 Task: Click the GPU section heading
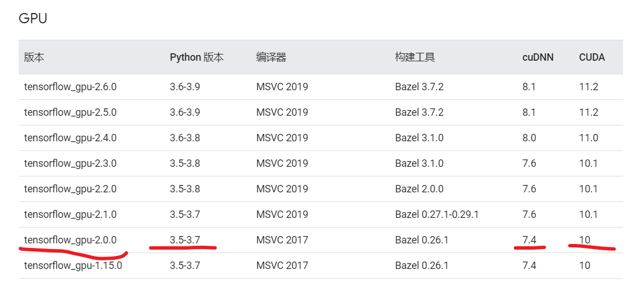[x=33, y=19]
